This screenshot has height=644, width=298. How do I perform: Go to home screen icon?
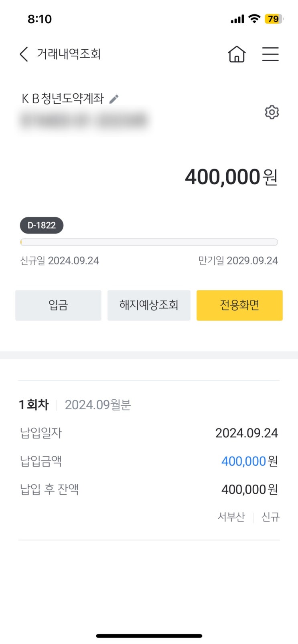[237, 54]
